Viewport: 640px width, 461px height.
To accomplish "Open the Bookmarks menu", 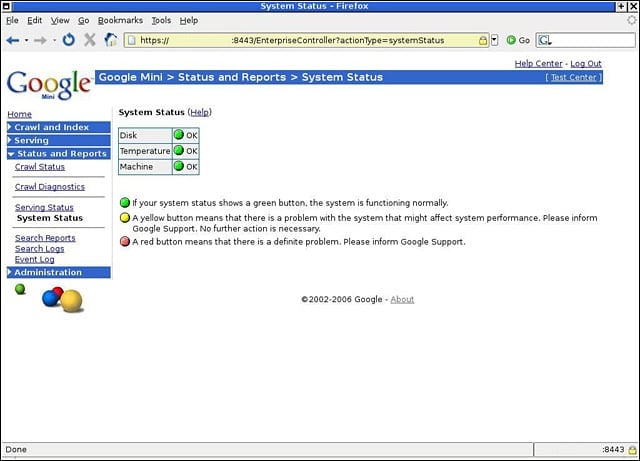I will (120, 20).
